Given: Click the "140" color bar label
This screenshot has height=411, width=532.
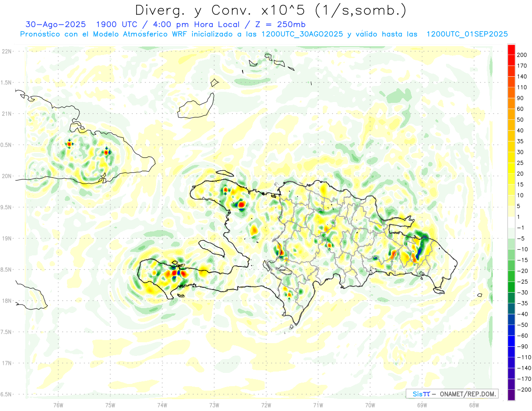Looking at the screenshot, I should (x=522, y=76).
